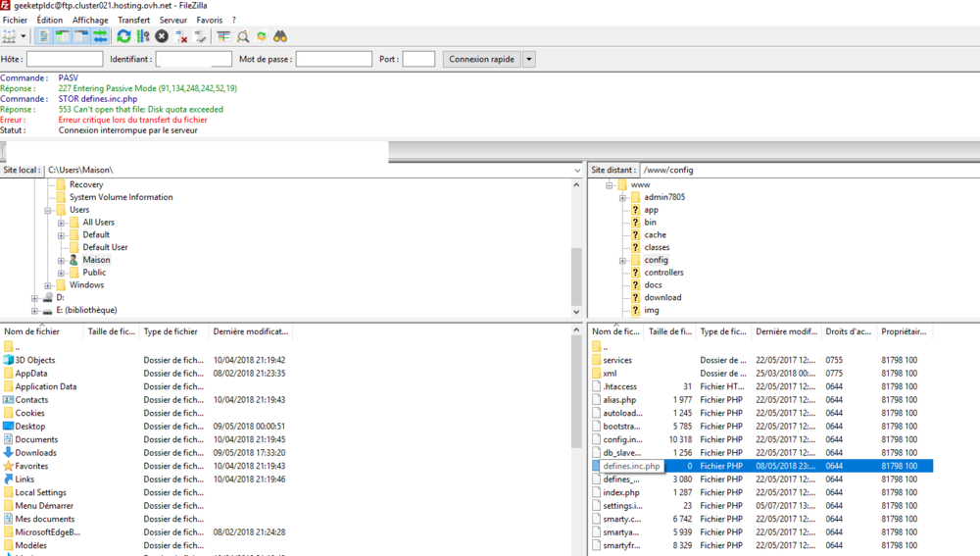Click the process queue toolbar icon
The image size is (980, 556).
click(x=143, y=36)
